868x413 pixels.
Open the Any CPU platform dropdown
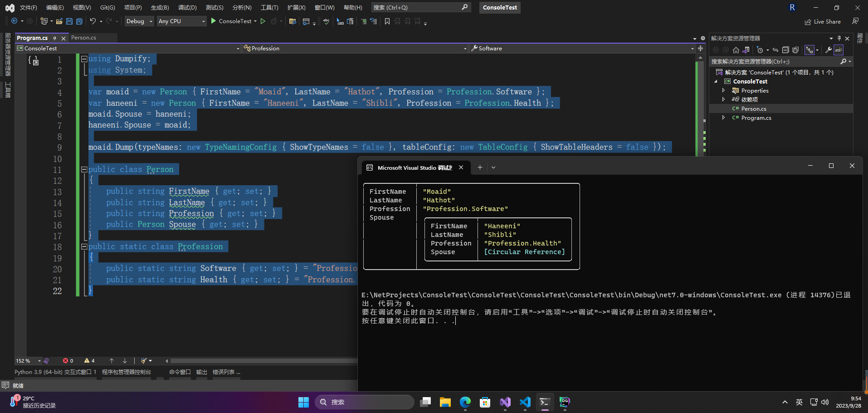tap(181, 21)
